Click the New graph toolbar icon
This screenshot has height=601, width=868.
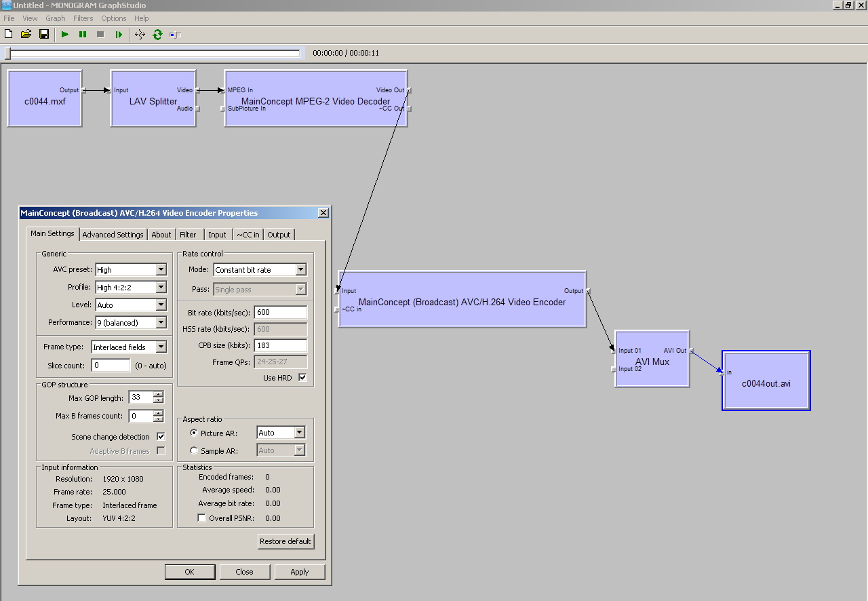pos(8,34)
